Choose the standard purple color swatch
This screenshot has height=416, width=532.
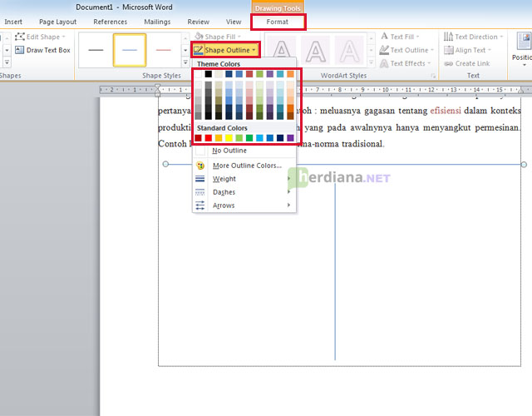click(x=290, y=138)
